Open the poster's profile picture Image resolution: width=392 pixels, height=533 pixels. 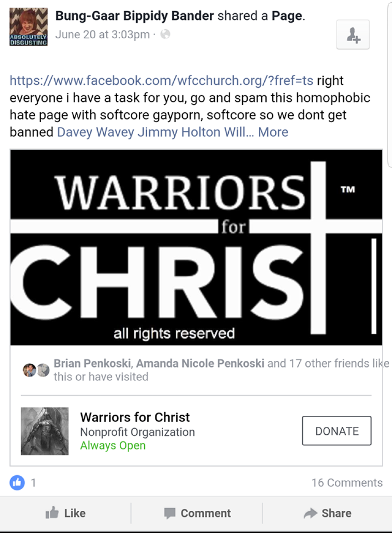[x=29, y=27]
